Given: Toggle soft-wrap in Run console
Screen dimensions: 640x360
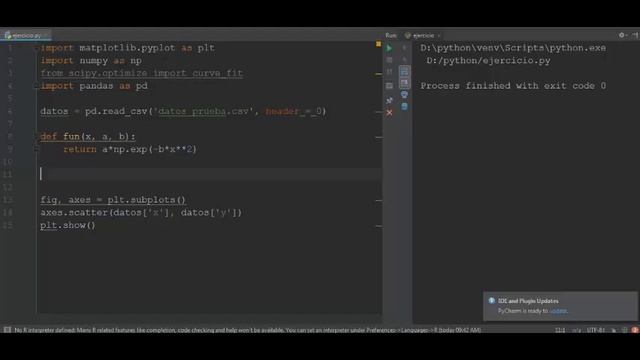Looking at the screenshot, I should coord(404,72).
